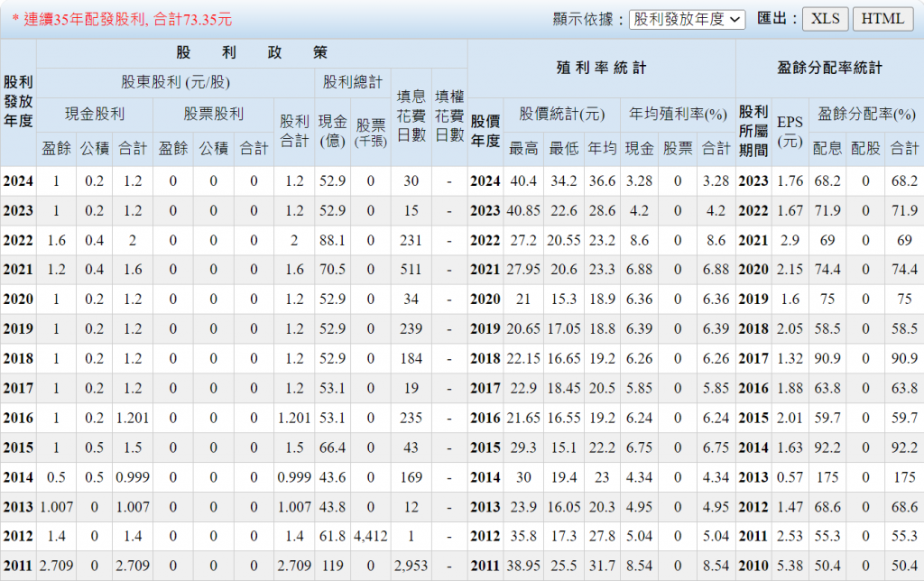Select the 股價統計(元) header

click(561, 115)
